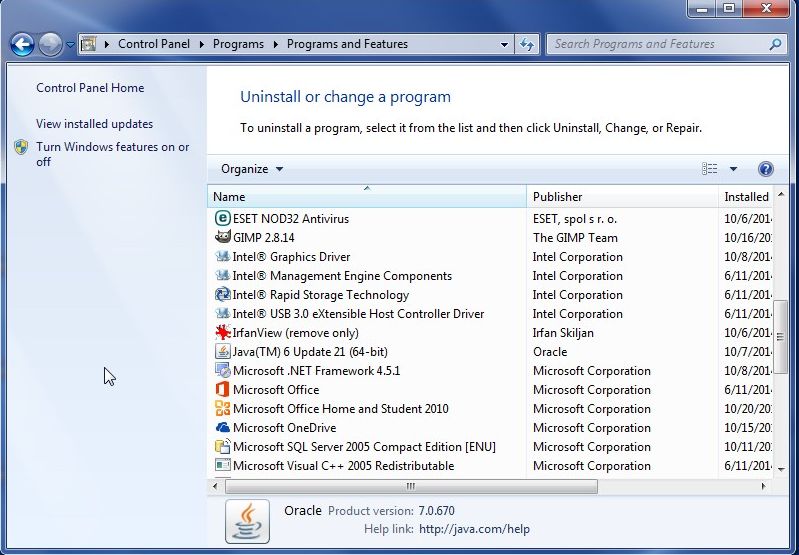This screenshot has width=799, height=555.
Task: Select Microsoft Visual C++ 2005 Redistributable
Action: pyautogui.click(x=343, y=465)
